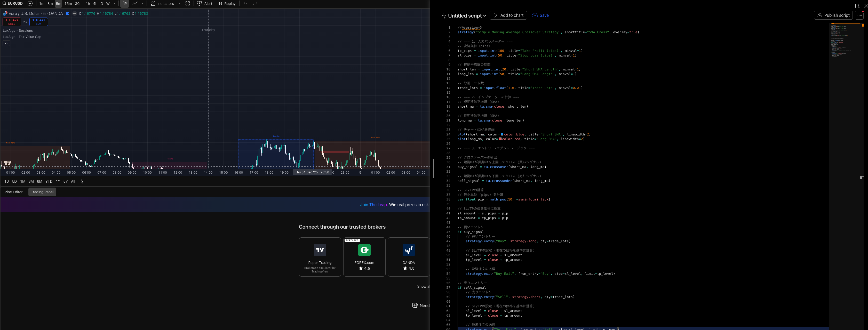868x330 pixels.
Task: Click the Add to chart button
Action: [508, 15]
